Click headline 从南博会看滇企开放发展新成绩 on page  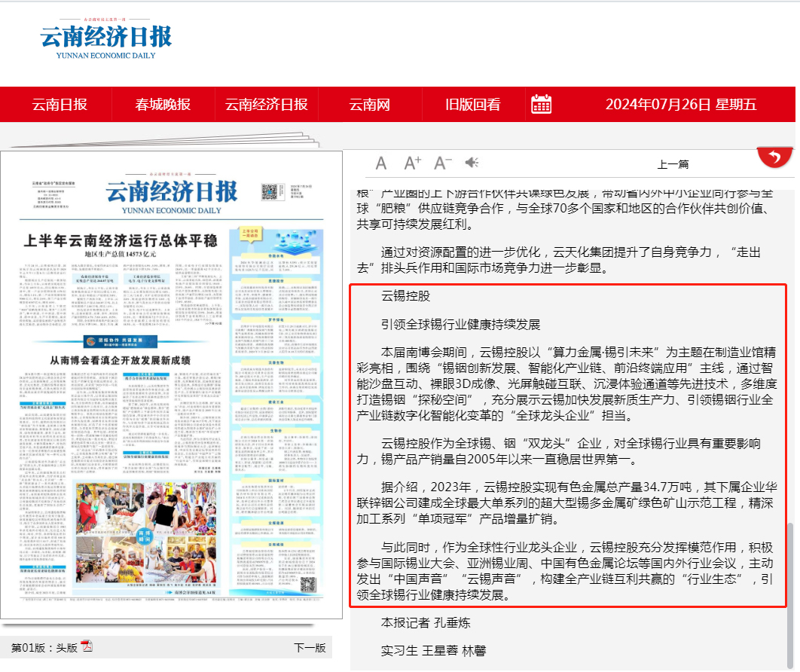point(121,359)
